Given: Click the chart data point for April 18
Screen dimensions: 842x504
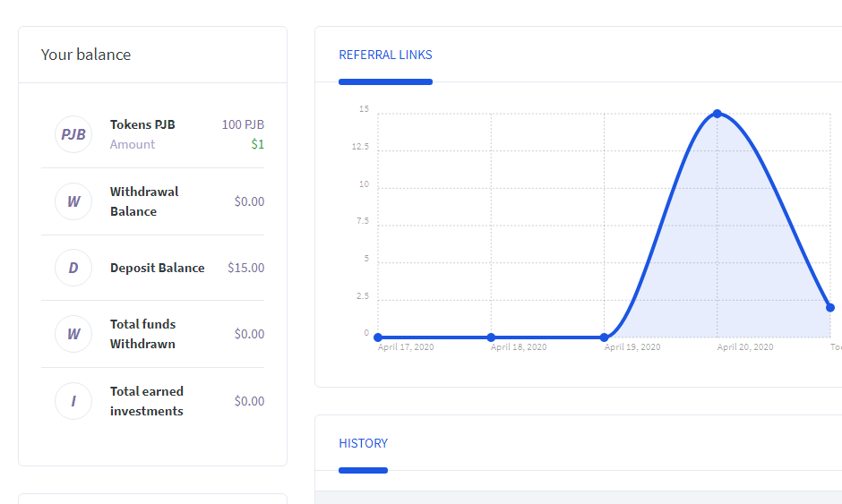Looking at the screenshot, I should (x=491, y=337).
